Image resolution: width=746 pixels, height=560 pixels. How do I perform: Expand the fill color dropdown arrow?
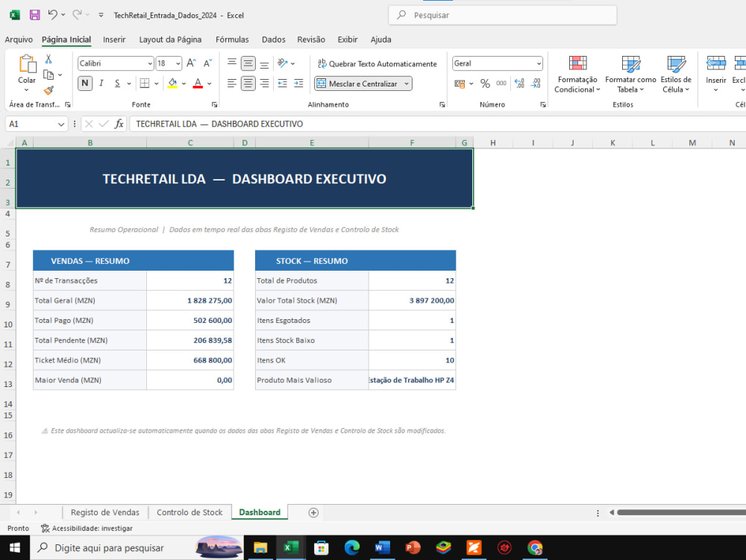coord(184,84)
